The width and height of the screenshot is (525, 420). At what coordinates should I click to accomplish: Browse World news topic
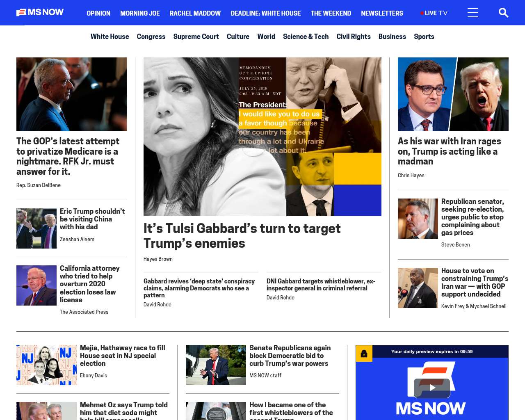(x=266, y=37)
